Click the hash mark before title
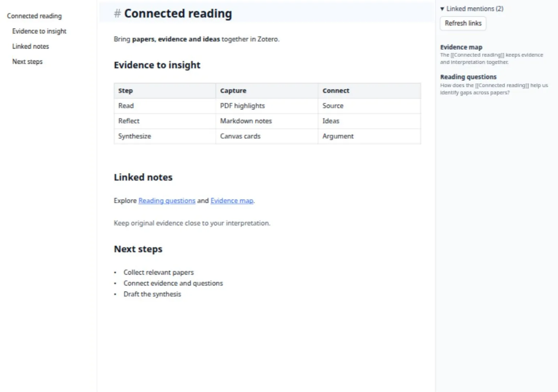558x392 pixels. 117,13
